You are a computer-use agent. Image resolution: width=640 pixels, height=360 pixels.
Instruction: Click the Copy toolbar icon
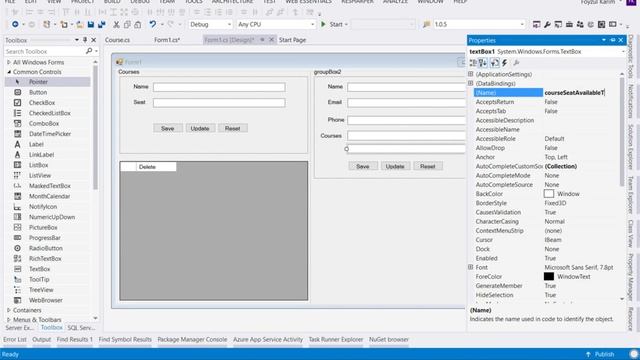(127, 24)
